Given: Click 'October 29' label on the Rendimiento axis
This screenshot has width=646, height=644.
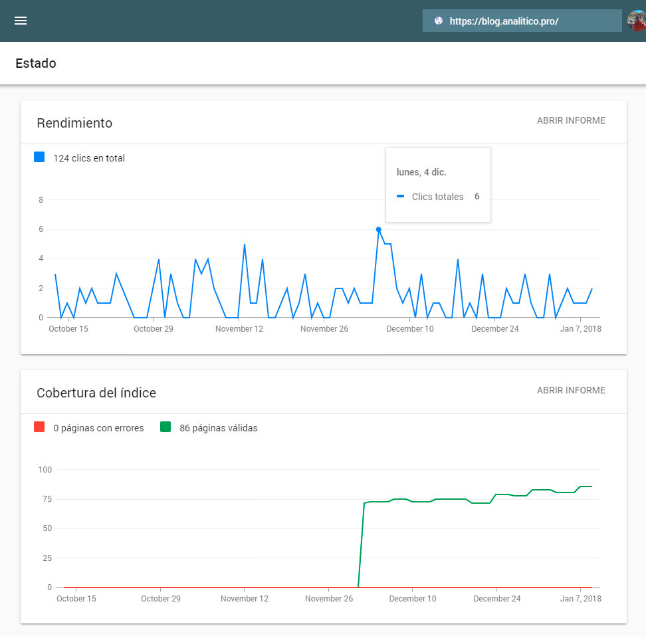Looking at the screenshot, I should point(154,329).
